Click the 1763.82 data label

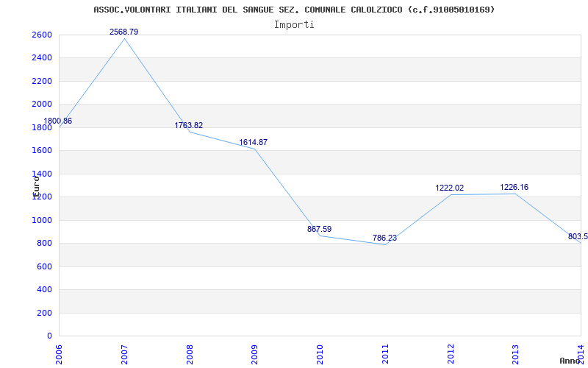(x=188, y=125)
